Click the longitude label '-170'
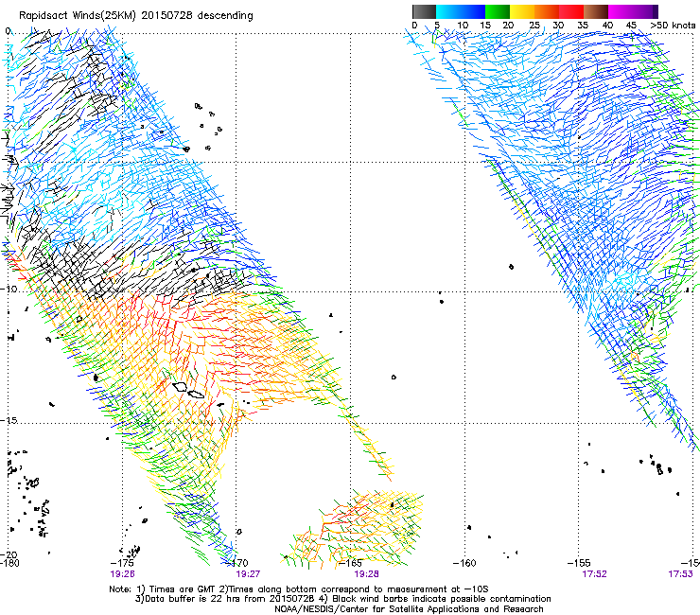Screen dimensions: 700x615 point(236,563)
